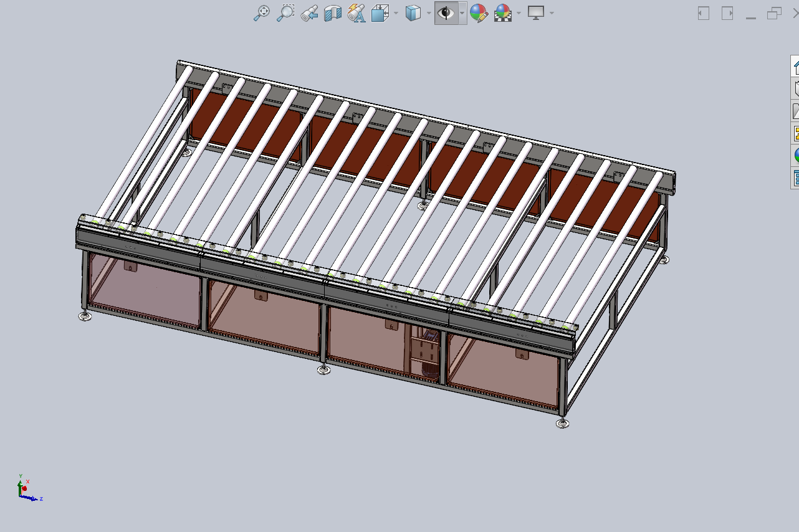Viewport: 799px width, 532px height.
Task: Expand the Display Style dropdown arrow
Action: tap(429, 13)
